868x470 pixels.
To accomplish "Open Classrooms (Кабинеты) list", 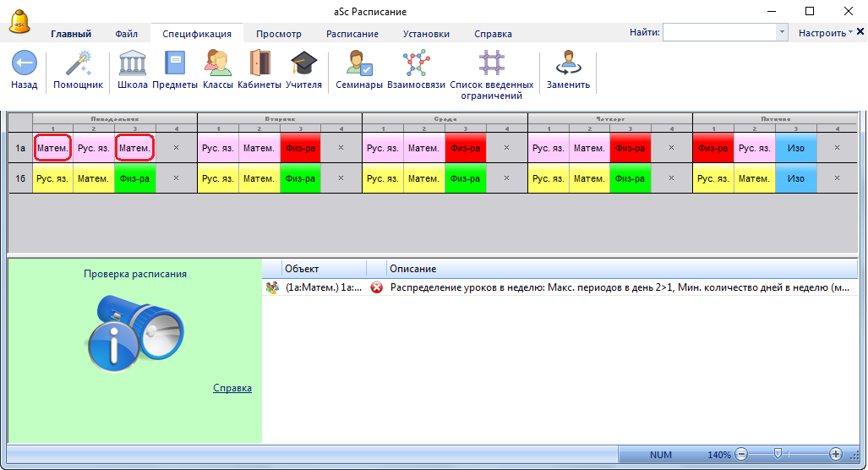I will click(x=259, y=64).
